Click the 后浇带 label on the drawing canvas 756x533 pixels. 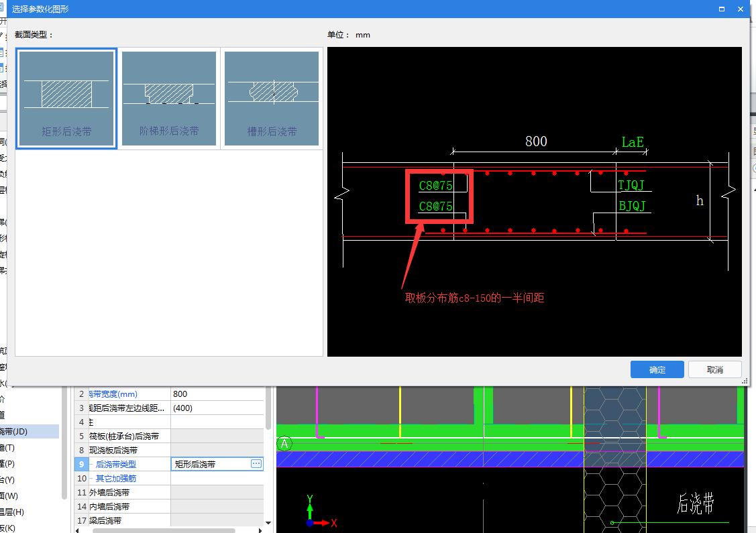[x=695, y=504]
